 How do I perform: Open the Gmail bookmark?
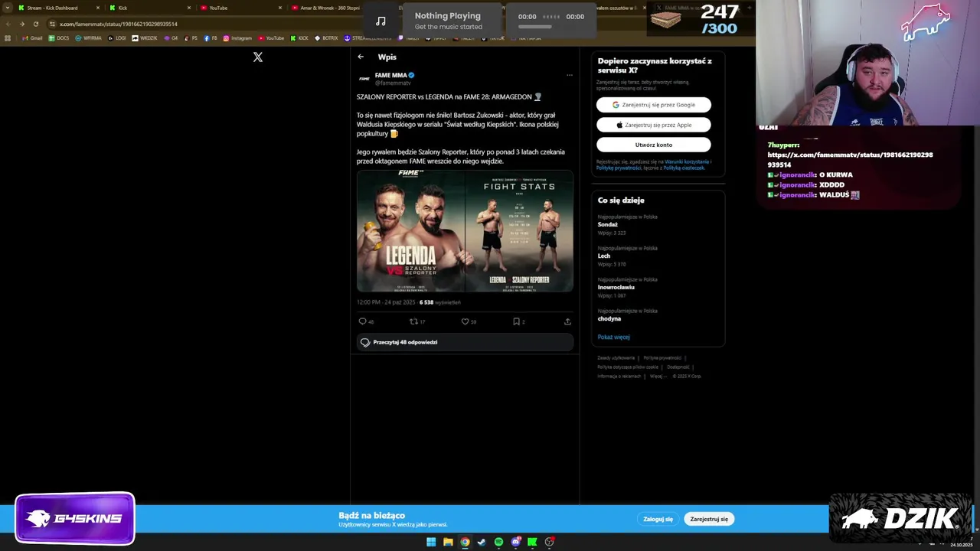click(x=32, y=37)
